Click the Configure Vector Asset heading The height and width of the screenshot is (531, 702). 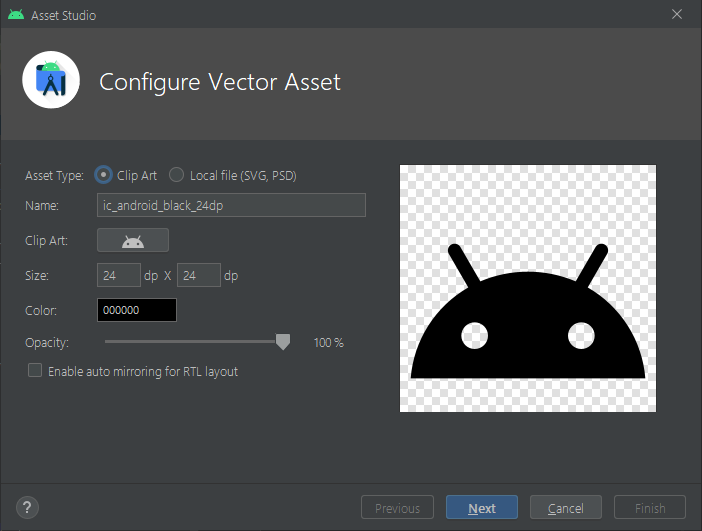tap(220, 82)
